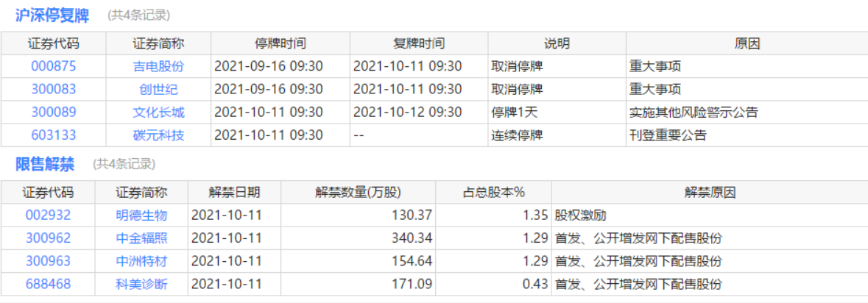Open stock code 688468
868x303 pixels.
coord(48,284)
